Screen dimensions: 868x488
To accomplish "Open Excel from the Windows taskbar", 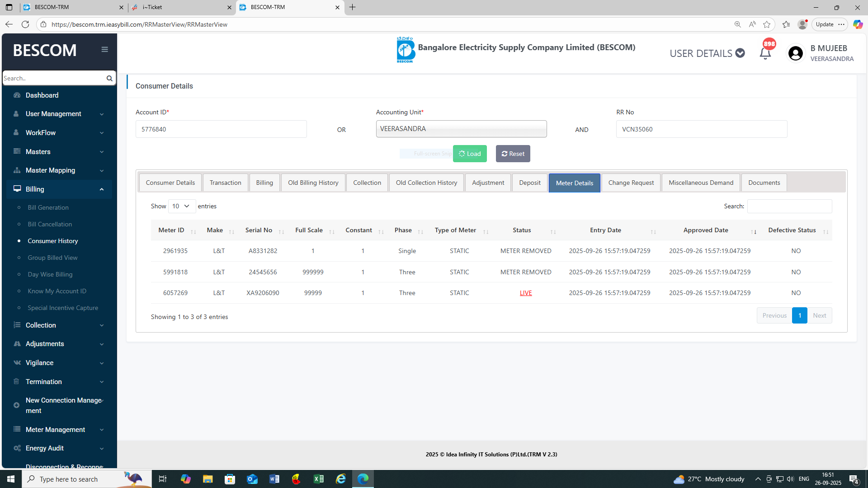I will (318, 479).
